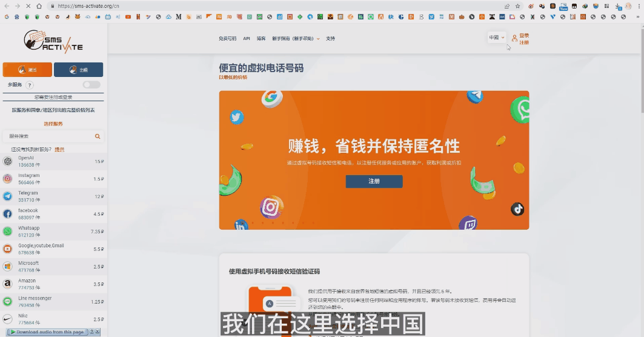This screenshot has height=337, width=644.
Task: Select the Microsoft service icon
Action: point(8,266)
